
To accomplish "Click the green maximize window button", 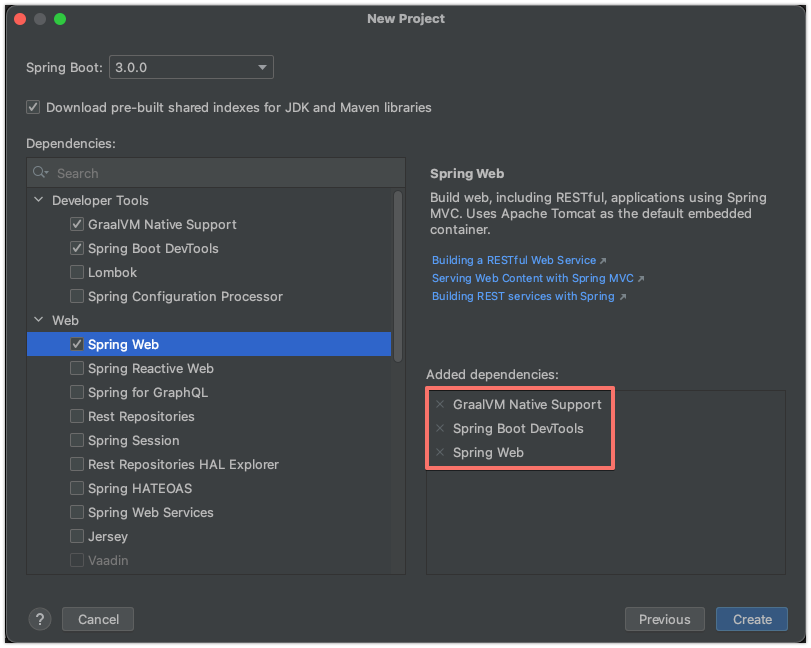I will 60,19.
